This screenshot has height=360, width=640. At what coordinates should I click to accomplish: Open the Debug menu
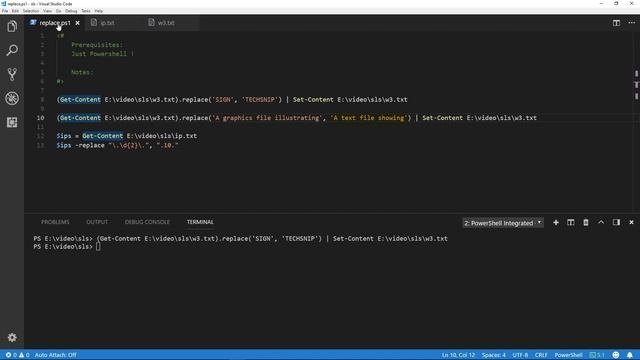71,11
